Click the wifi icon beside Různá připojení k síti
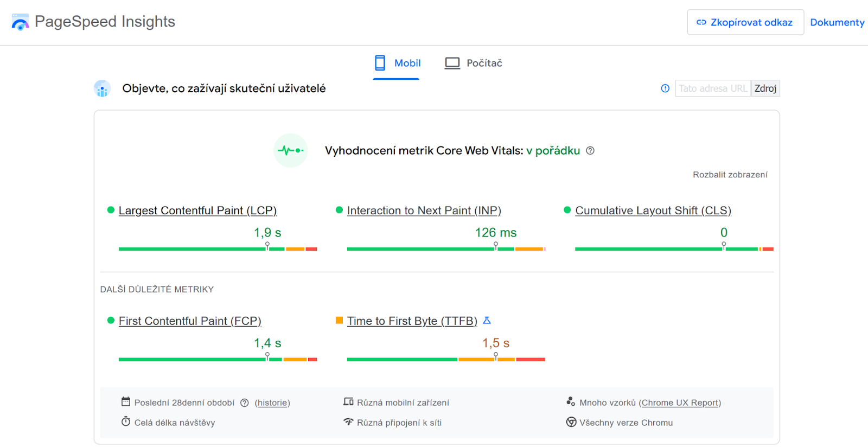Image resolution: width=868 pixels, height=447 pixels. (348, 422)
